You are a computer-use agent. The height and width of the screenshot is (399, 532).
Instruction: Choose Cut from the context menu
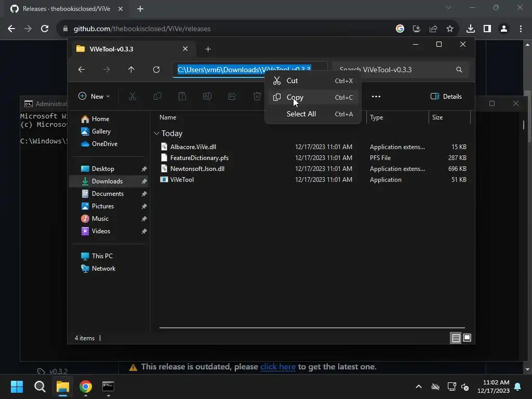[312, 81]
